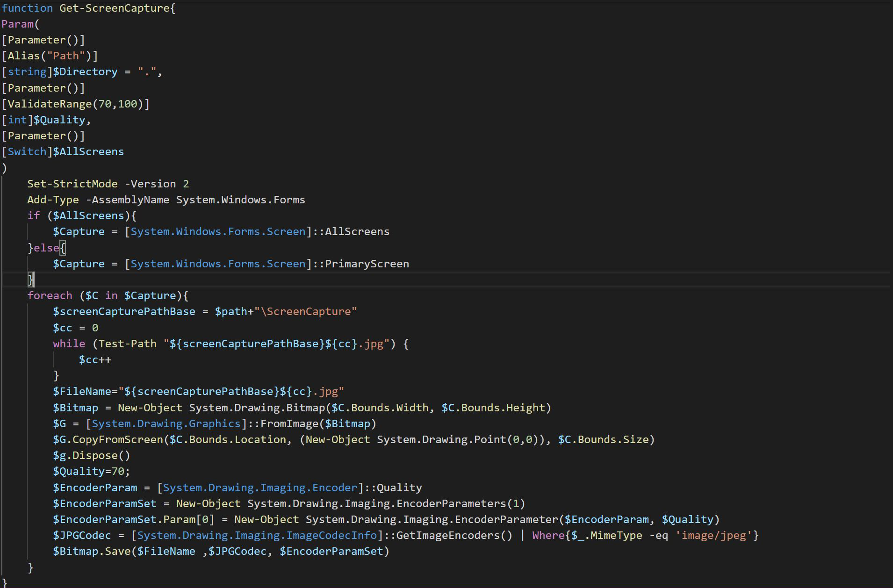Click the $screenCapturePathBase assignment

(x=124, y=311)
